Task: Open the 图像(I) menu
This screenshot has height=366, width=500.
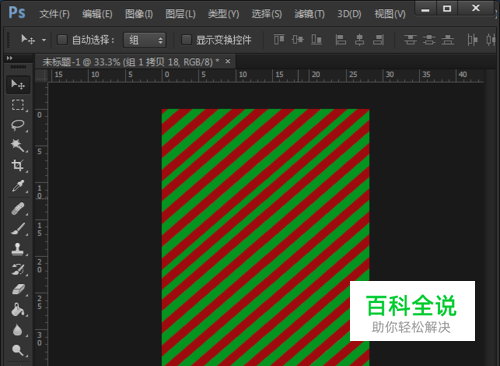Action: click(139, 14)
